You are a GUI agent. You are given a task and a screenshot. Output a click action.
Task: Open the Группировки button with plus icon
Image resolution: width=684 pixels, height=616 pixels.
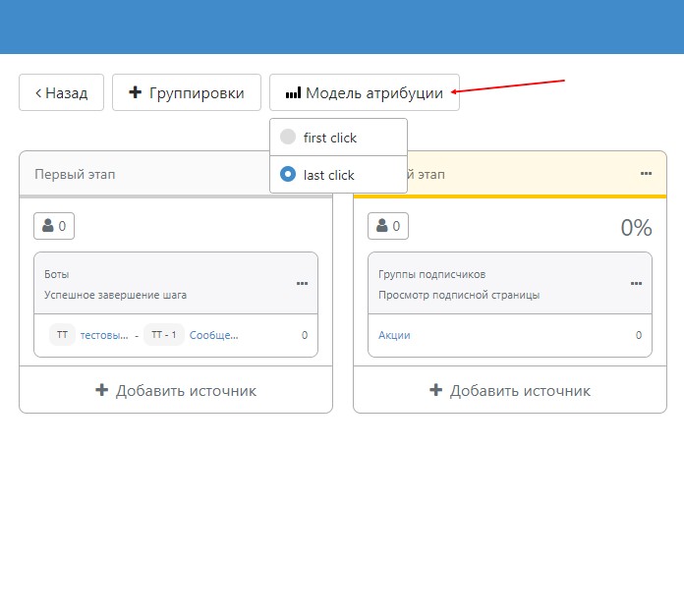point(186,93)
